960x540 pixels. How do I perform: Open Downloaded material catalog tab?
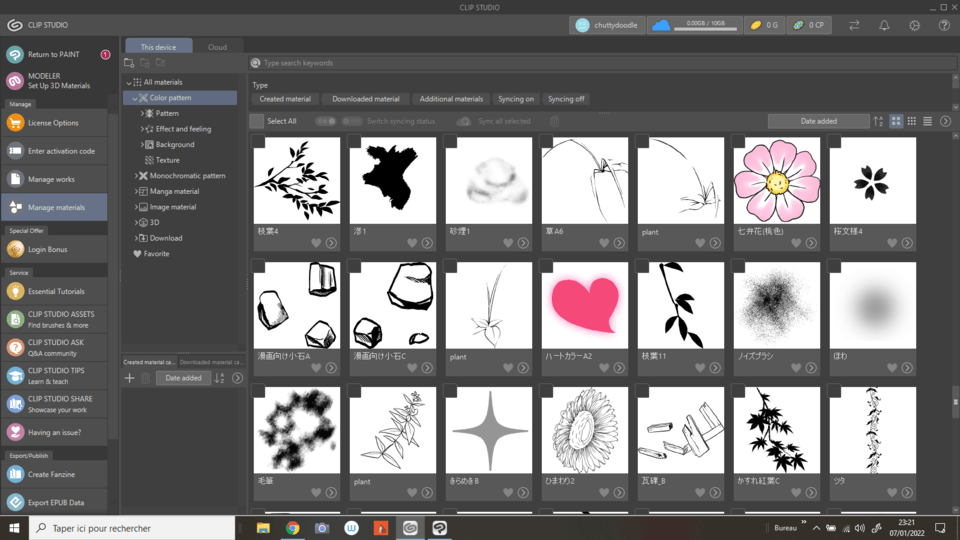click(211, 362)
